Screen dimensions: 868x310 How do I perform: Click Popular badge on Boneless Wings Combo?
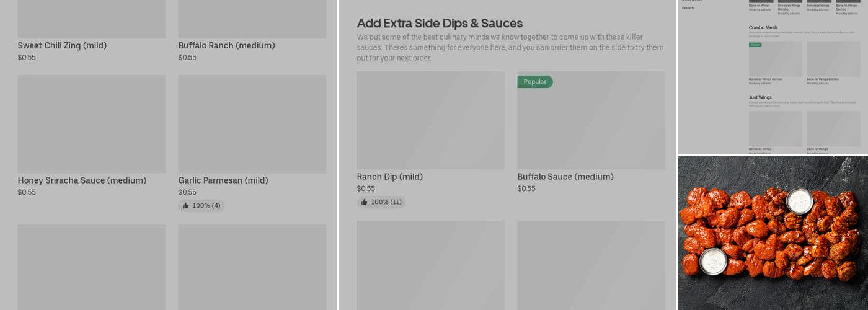[755, 45]
